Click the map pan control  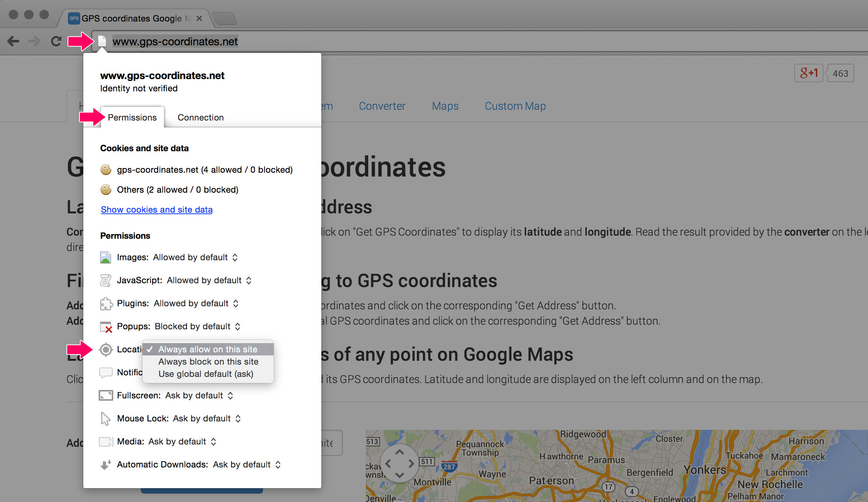[400, 464]
